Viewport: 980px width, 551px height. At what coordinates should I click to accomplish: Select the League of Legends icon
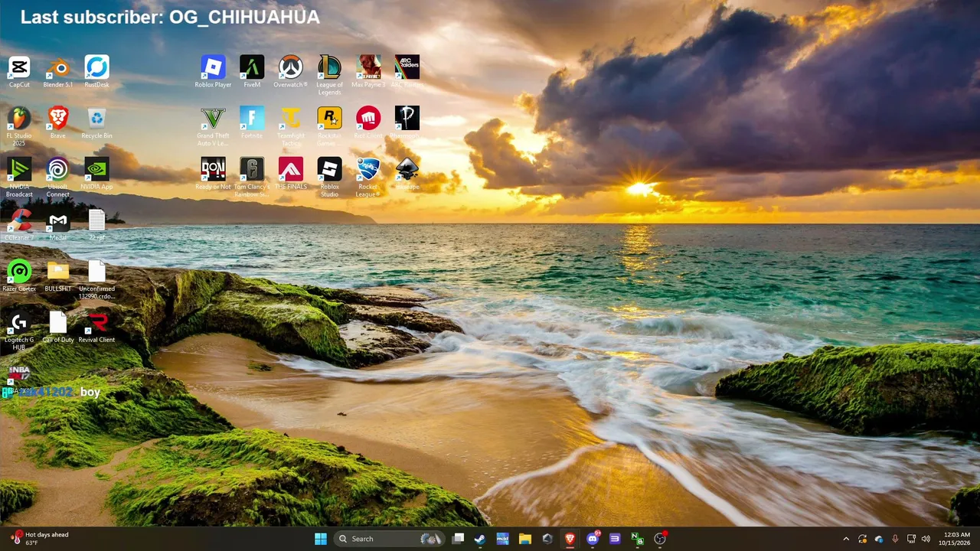329,75
